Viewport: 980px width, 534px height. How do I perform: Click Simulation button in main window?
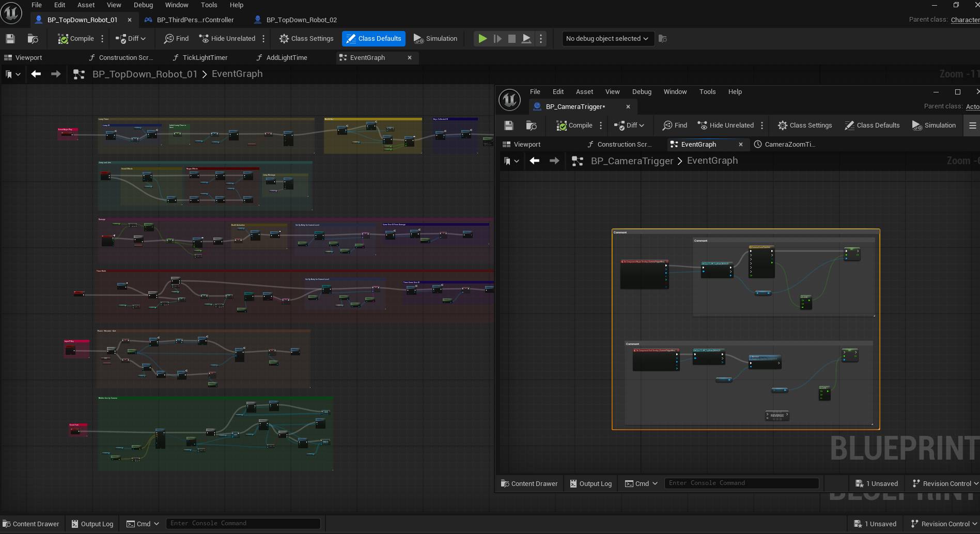click(x=435, y=39)
